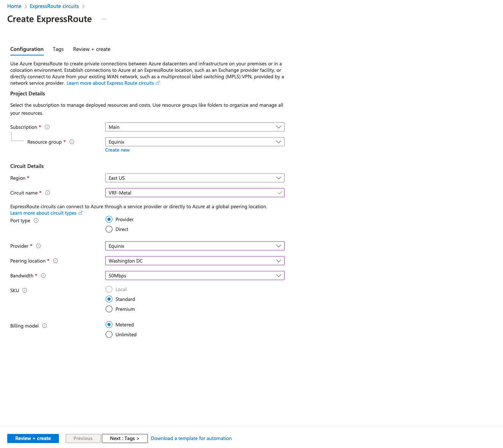Open Learn more about circuit types
Image resolution: width=503 pixels, height=448 pixels.
tap(43, 213)
